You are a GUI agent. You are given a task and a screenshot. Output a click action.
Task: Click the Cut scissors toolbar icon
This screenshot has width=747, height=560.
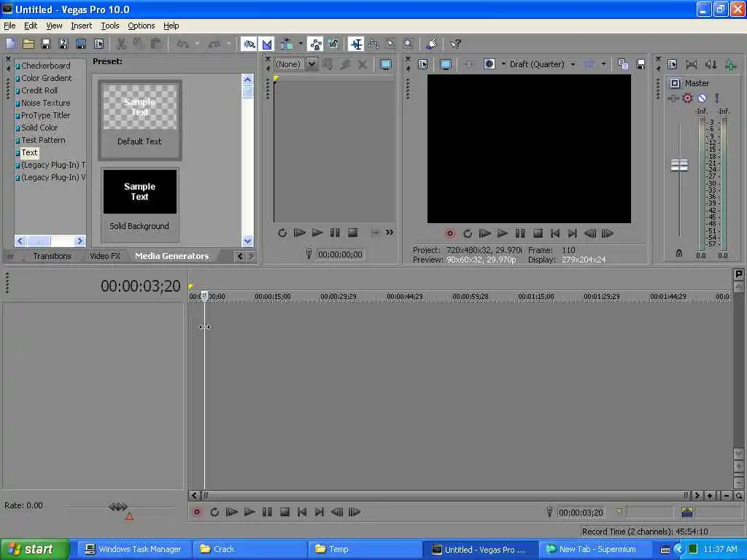click(121, 44)
